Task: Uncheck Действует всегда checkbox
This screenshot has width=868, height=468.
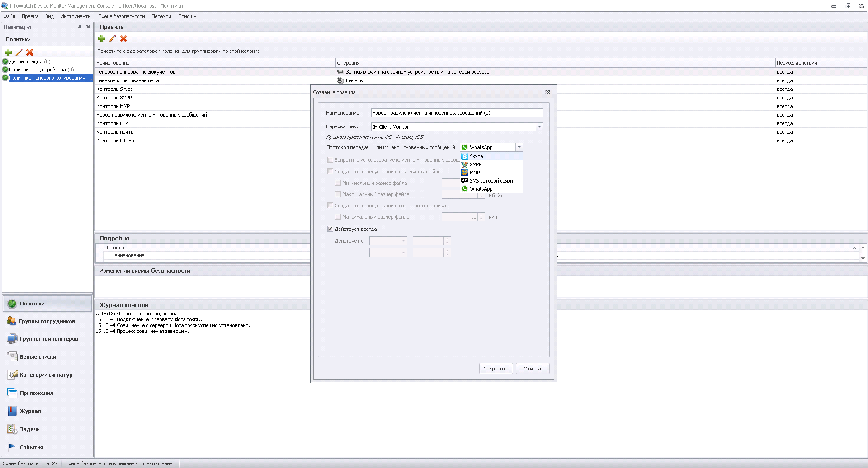Action: 330,229
